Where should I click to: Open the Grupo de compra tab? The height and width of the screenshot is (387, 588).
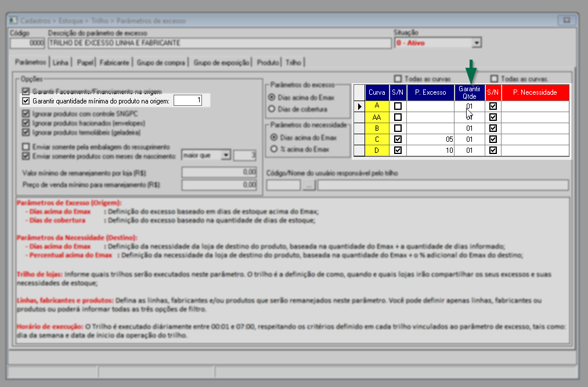tap(161, 62)
